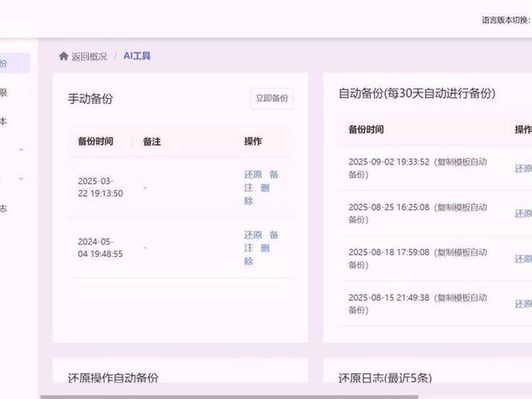532x399 pixels.
Task: Click the 还原日志(最近5条) panel title
Action: point(385,378)
